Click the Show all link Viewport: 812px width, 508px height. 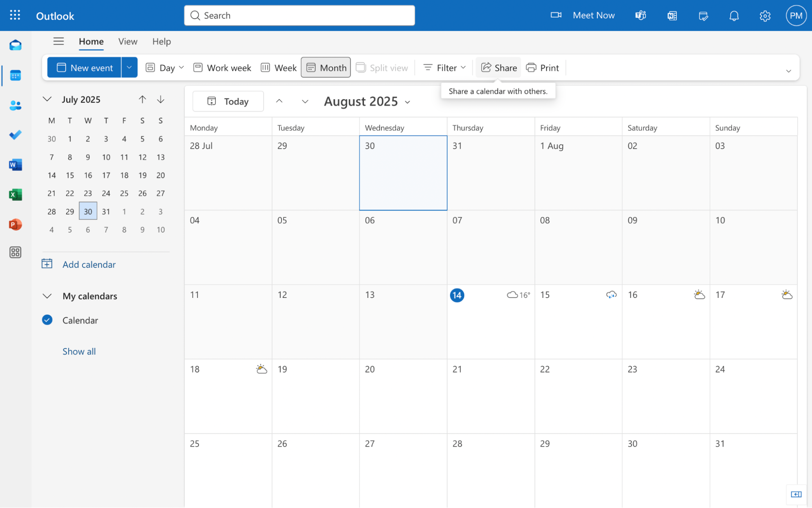click(x=79, y=351)
